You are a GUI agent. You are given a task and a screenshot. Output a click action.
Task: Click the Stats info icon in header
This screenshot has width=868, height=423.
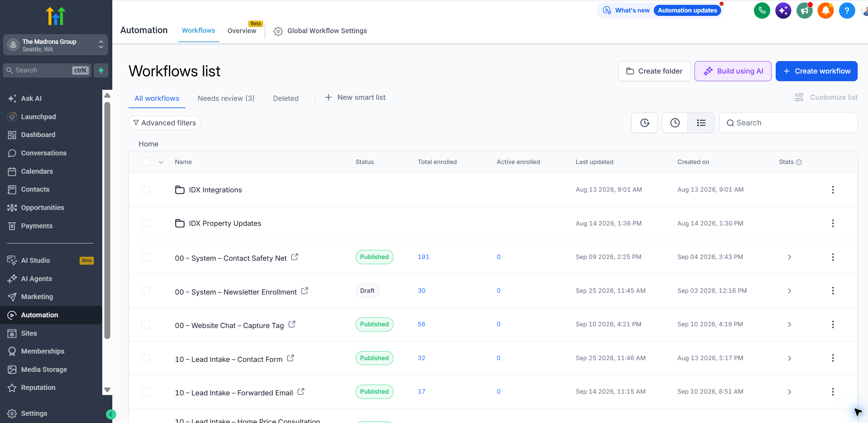799,162
